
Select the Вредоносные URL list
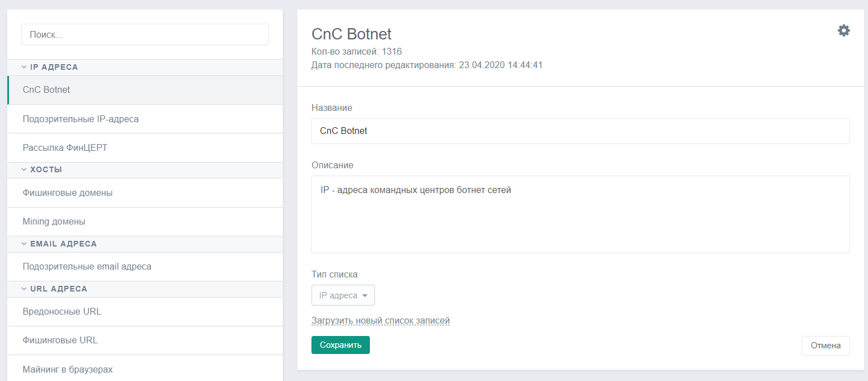click(145, 311)
